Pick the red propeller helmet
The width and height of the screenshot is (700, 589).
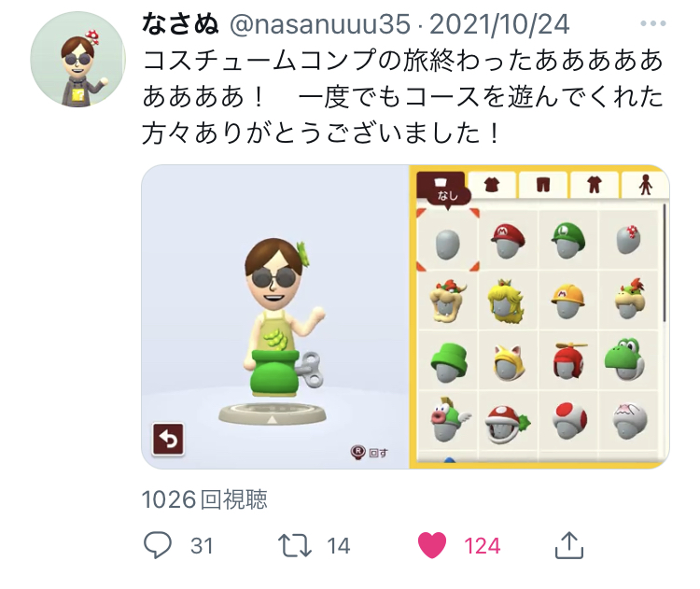567,360
